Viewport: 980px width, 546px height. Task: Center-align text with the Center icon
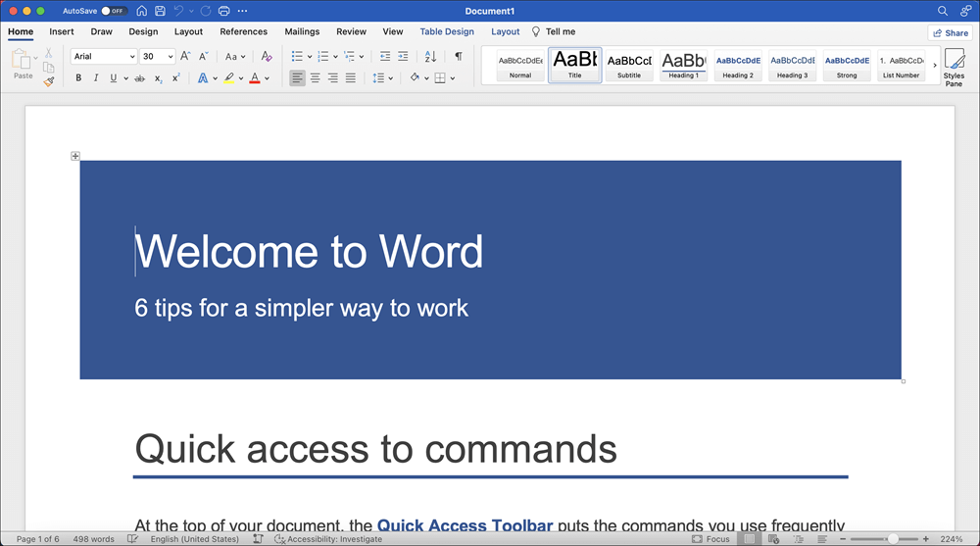point(315,78)
